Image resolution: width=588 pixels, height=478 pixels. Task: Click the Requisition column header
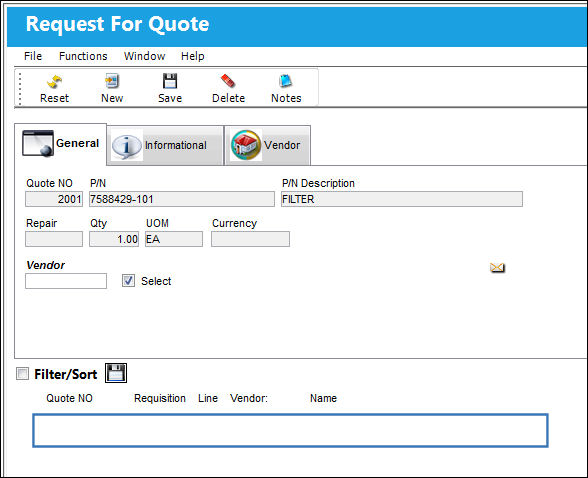coord(160,398)
